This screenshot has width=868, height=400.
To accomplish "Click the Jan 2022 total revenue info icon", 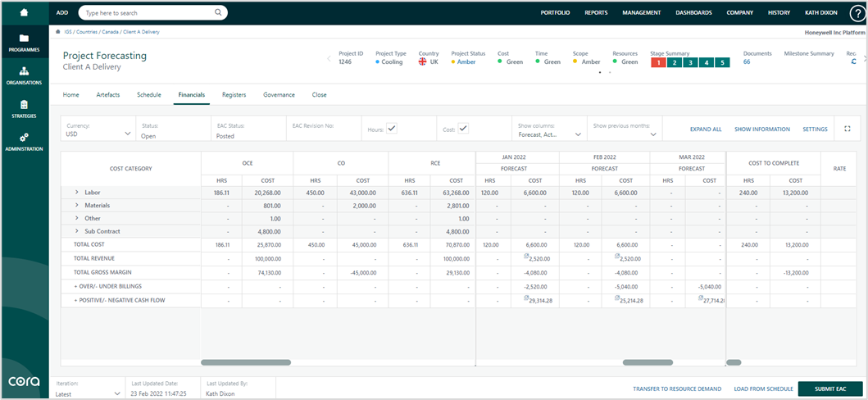I will (x=526, y=256).
